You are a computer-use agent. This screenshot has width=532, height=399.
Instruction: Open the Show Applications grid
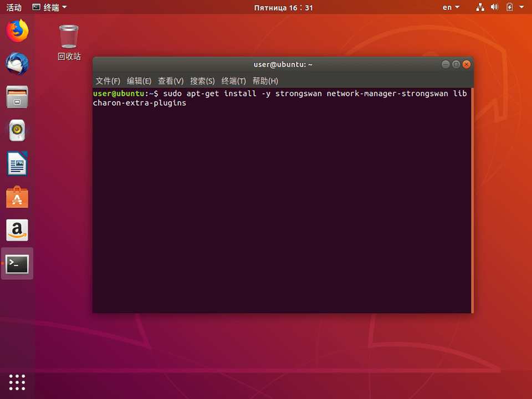point(17,382)
